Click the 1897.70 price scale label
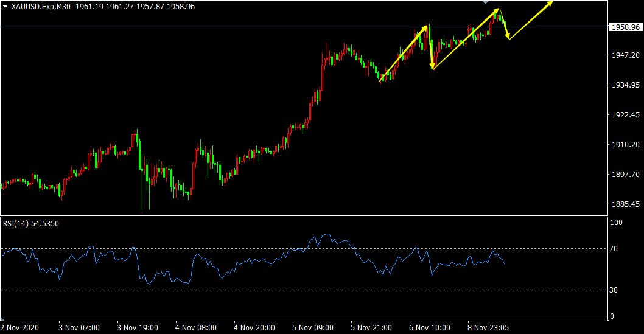 (x=626, y=175)
